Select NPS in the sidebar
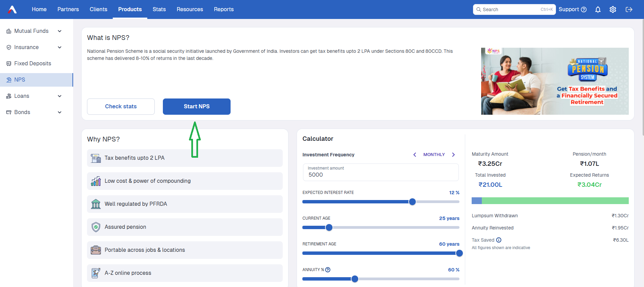 (37, 80)
